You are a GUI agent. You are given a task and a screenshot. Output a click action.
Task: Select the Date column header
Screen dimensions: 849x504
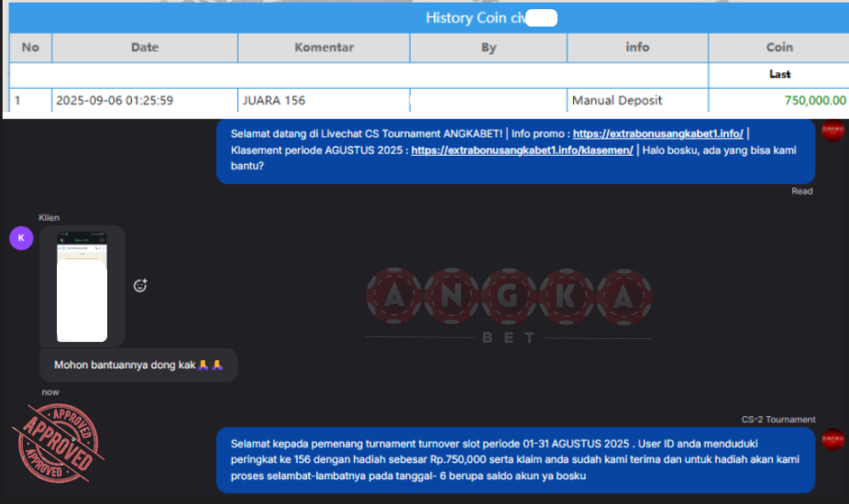(x=145, y=48)
